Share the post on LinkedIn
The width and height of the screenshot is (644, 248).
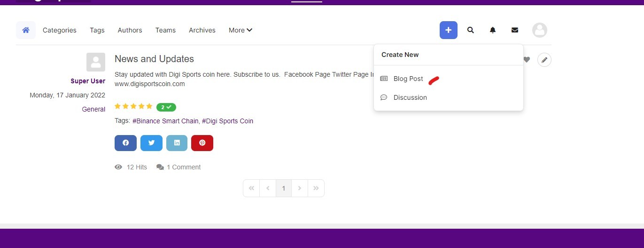(x=177, y=143)
